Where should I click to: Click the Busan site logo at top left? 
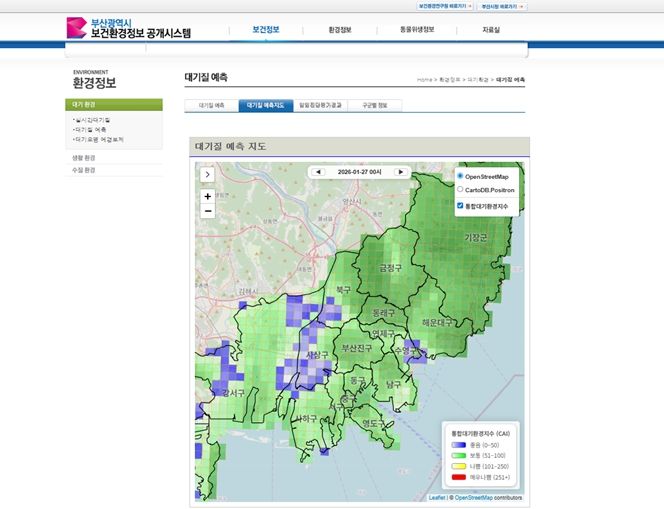127,28
